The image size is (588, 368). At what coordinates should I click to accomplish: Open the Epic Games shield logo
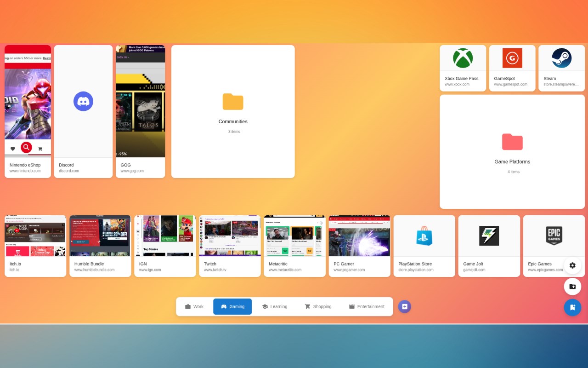pyautogui.click(x=554, y=236)
